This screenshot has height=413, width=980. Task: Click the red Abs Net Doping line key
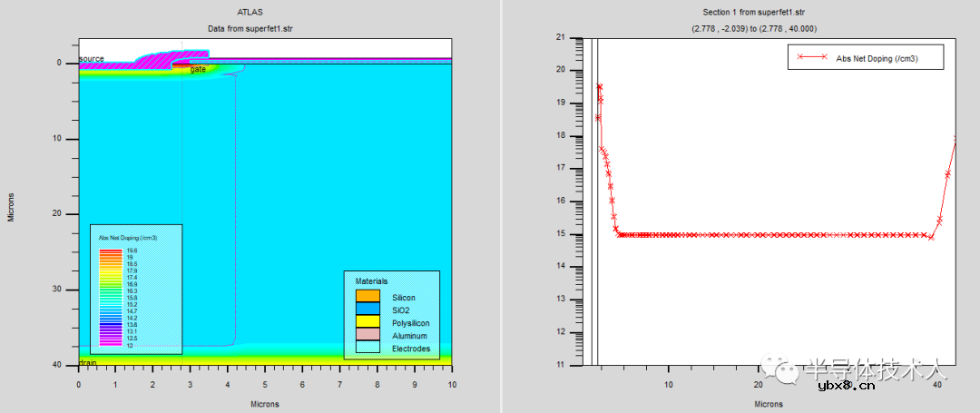[810, 56]
